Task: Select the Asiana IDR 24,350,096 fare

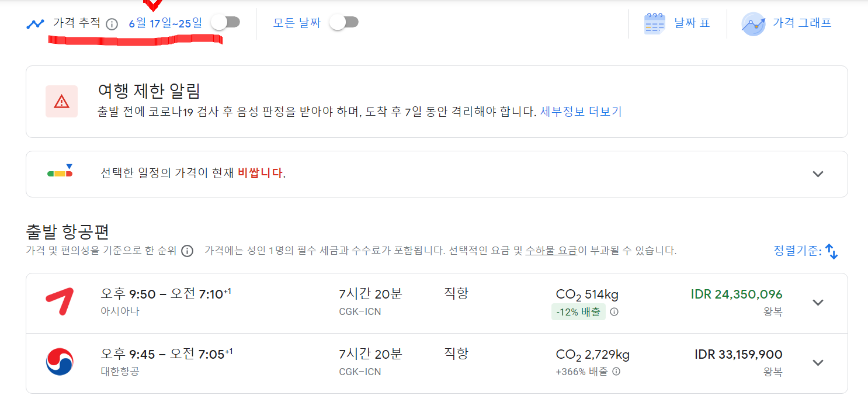Action: pos(736,294)
